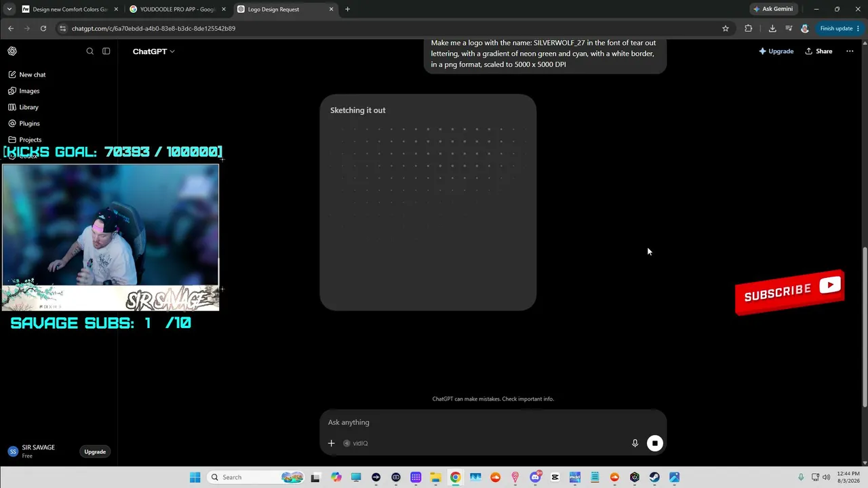Close the Logo Design Request tab
Image resolution: width=868 pixels, height=488 pixels.
click(x=331, y=9)
